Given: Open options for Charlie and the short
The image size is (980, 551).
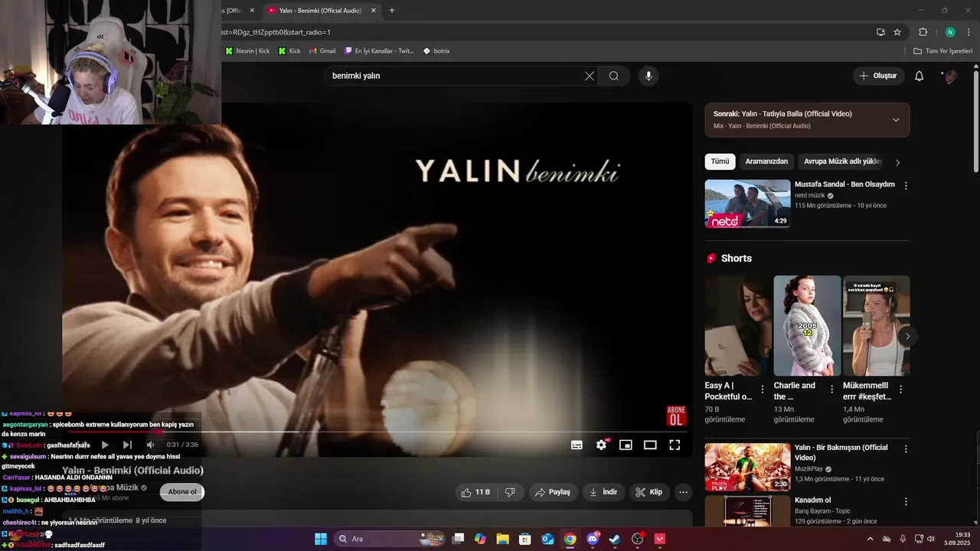Looking at the screenshot, I should click(831, 390).
